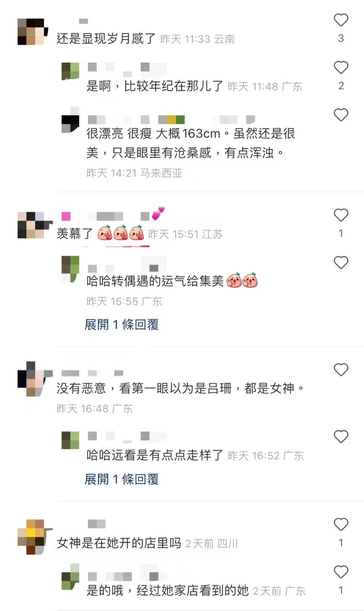Open green avatar beside '是啊，比较年纪在那儿了'
Image resolution: width=364 pixels, height=611 pixels.
click(71, 72)
